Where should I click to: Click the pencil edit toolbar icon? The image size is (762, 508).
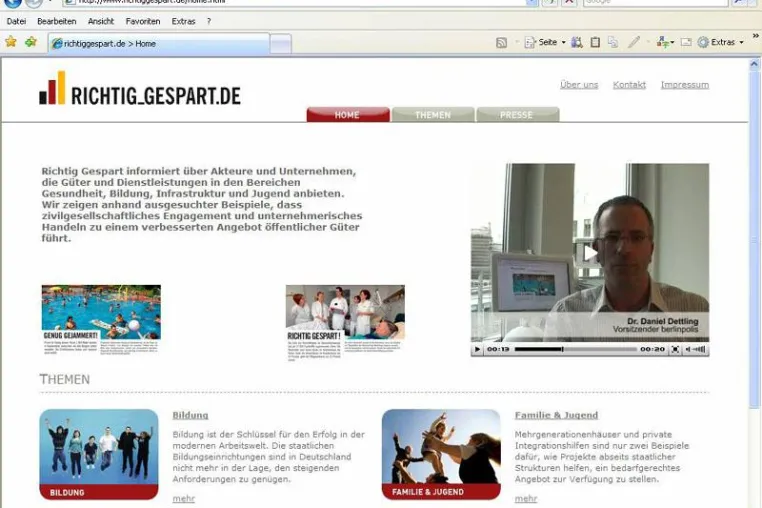click(634, 42)
